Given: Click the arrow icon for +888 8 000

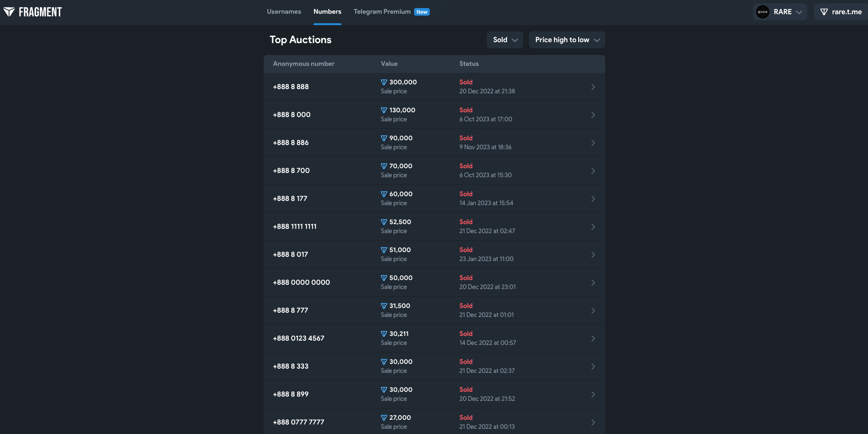Looking at the screenshot, I should (593, 115).
